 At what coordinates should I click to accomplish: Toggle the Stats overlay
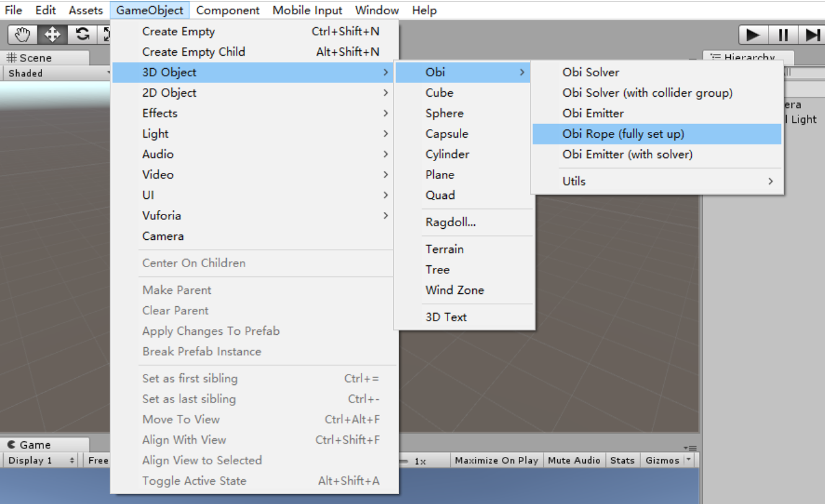coord(622,460)
